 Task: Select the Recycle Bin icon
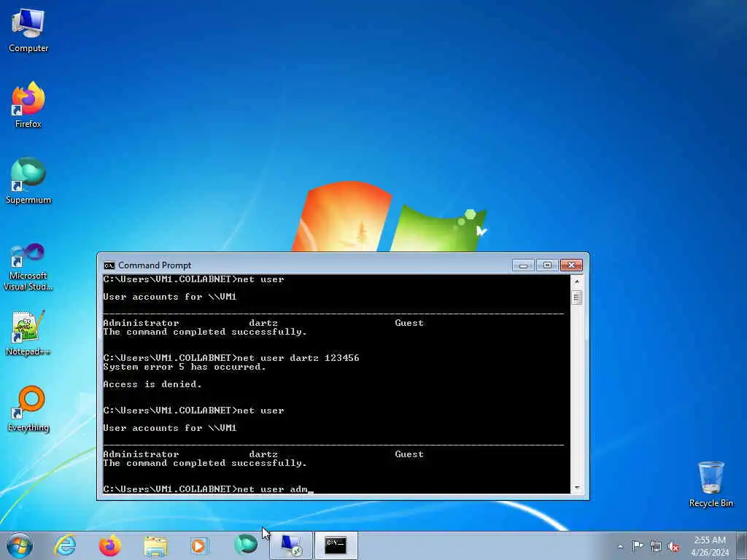click(711, 485)
